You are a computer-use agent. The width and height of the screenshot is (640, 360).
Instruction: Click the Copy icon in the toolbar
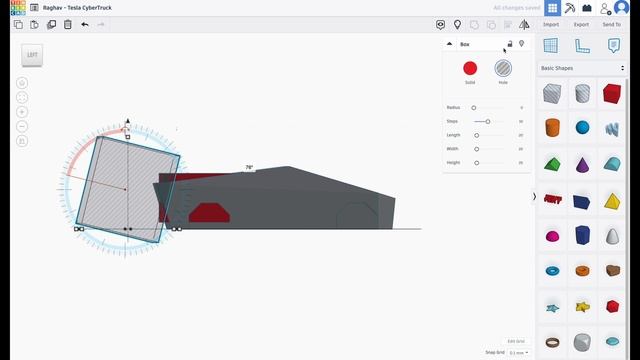pos(18,24)
